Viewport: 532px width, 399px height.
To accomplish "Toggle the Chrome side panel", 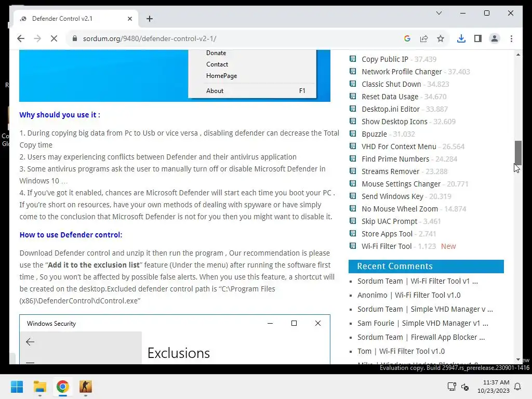I will (x=478, y=38).
